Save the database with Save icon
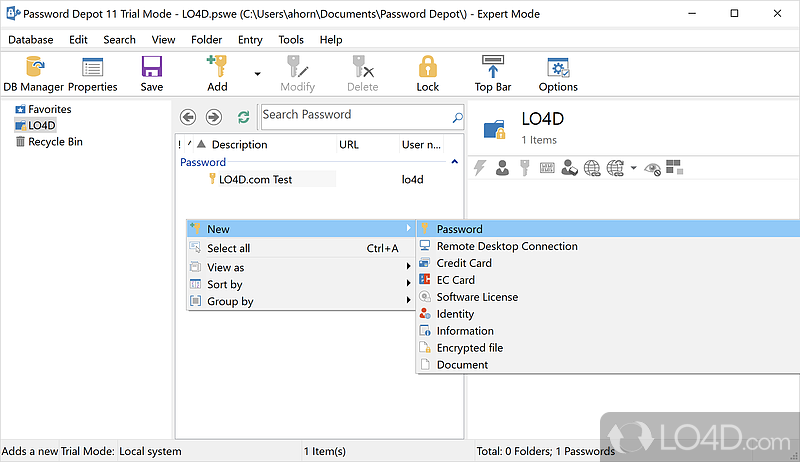This screenshot has height=462, width=800. (152, 74)
